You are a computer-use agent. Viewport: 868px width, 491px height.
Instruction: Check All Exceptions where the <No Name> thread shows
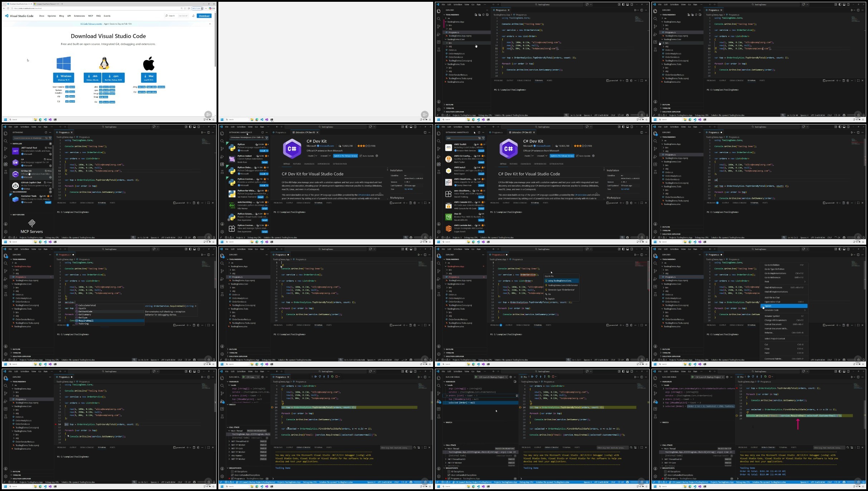click(232, 471)
